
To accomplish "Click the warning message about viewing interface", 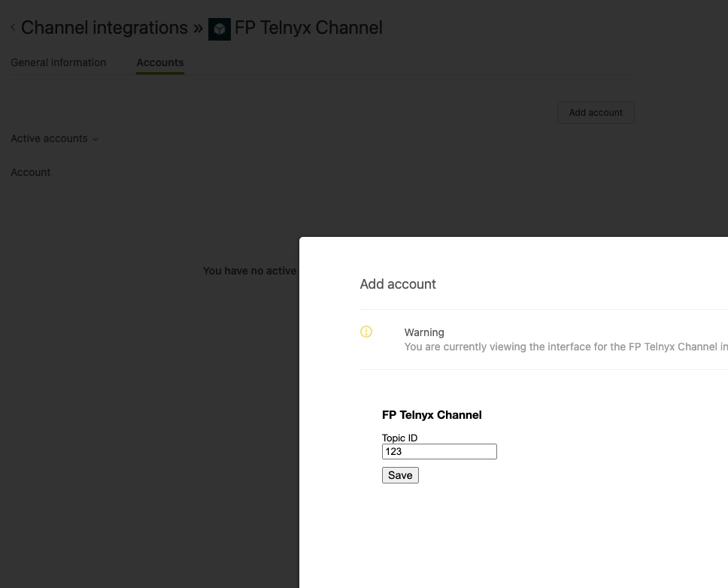I will click(566, 347).
